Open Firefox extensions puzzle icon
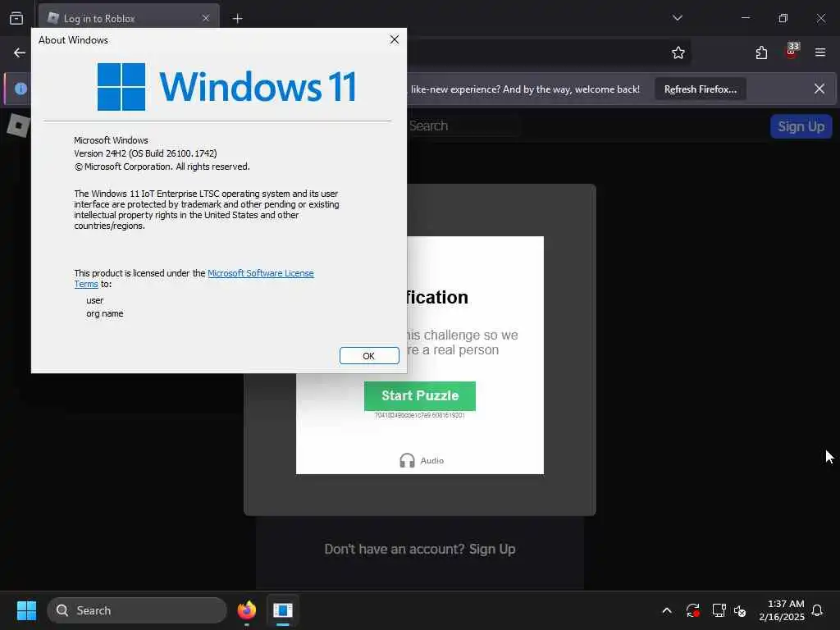840x630 pixels. pyautogui.click(x=761, y=52)
